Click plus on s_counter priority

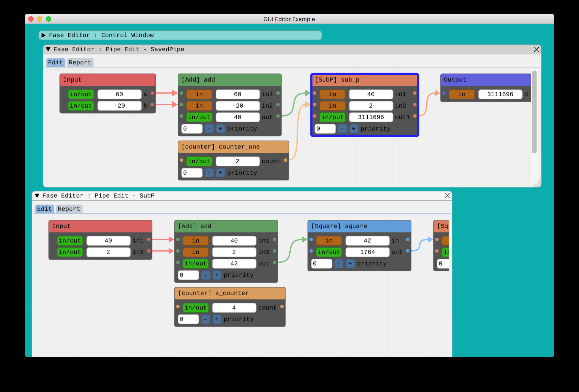click(x=216, y=319)
